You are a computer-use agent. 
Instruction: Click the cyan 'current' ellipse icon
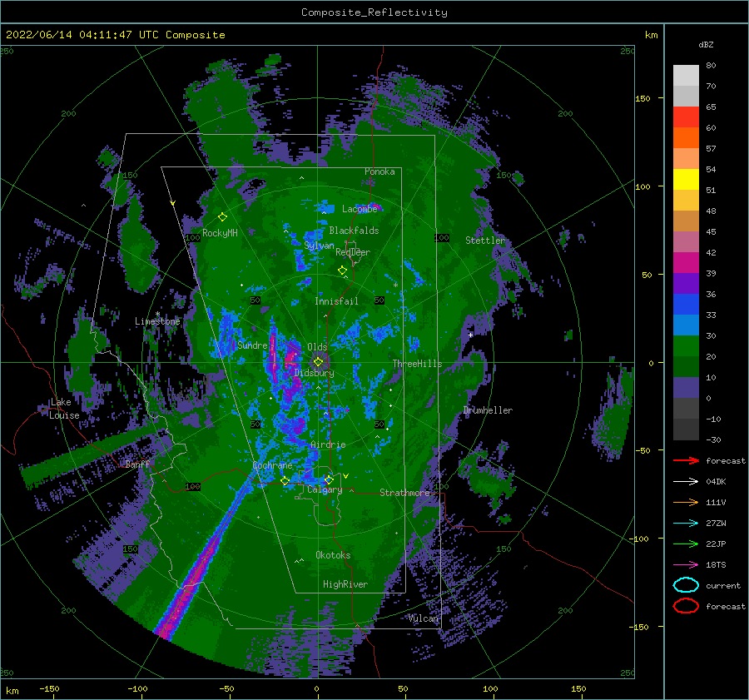tap(686, 585)
